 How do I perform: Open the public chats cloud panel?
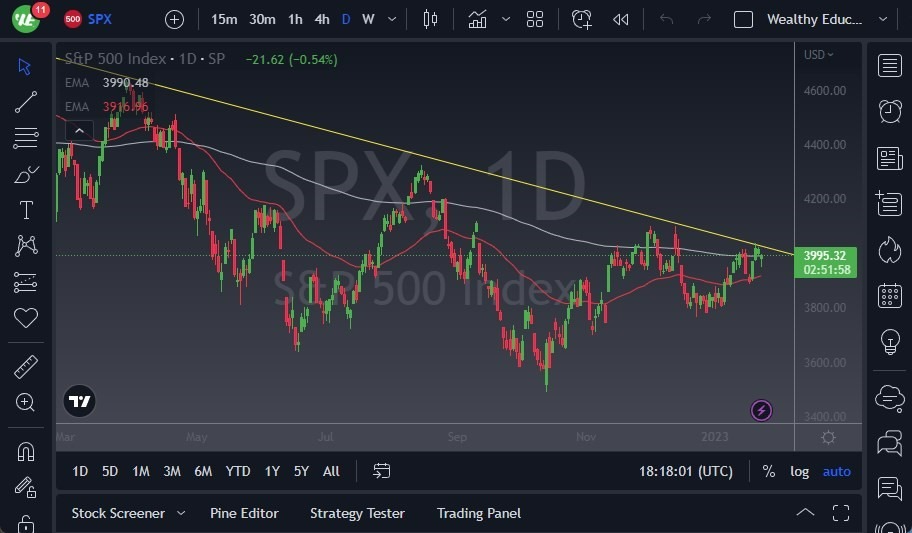click(x=890, y=397)
